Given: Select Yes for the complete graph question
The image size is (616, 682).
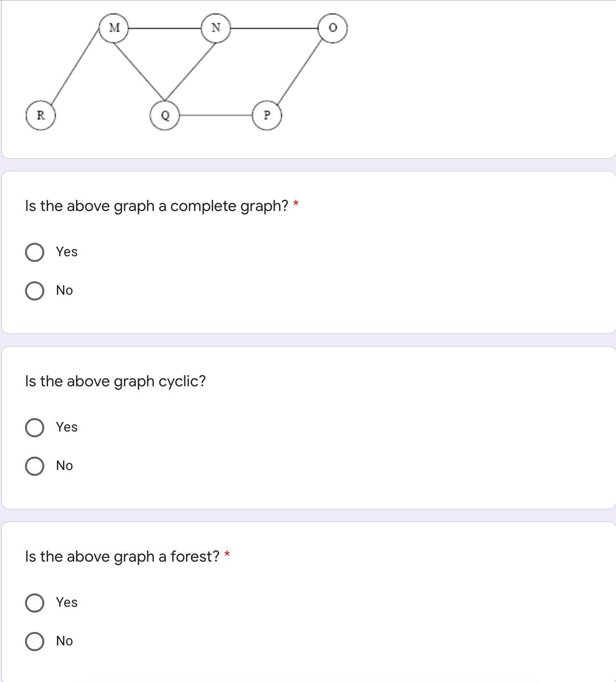Looking at the screenshot, I should (36, 251).
